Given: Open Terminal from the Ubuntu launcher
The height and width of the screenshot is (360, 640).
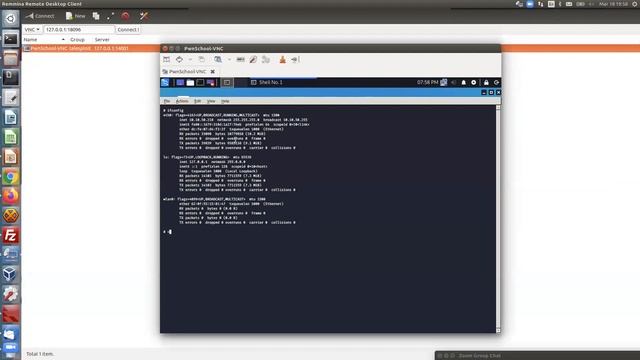Looking at the screenshot, I should click(x=11, y=39).
